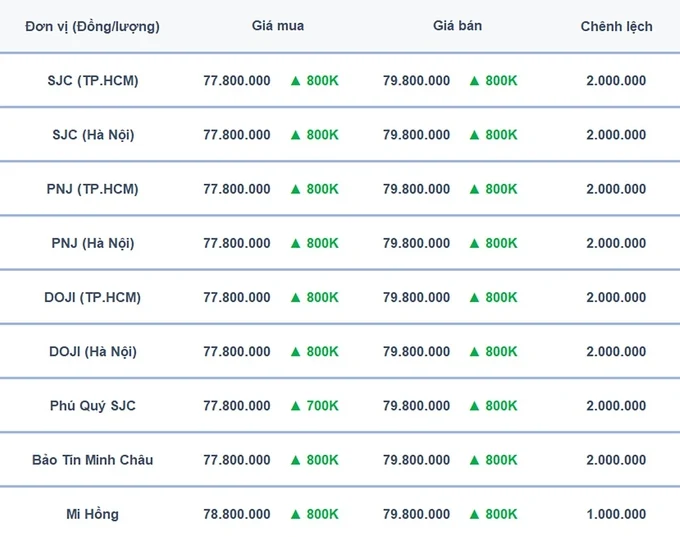
Task: Click the 2.000.000 spread for Phú Quý SJC
Action: (616, 406)
